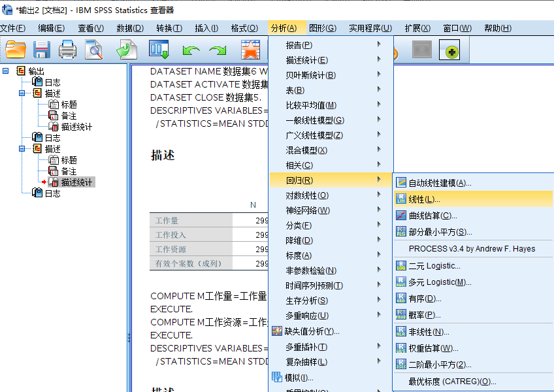This screenshot has height=392, width=554.
Task: Click the recall dialog toolbar icon
Action: click(159, 50)
